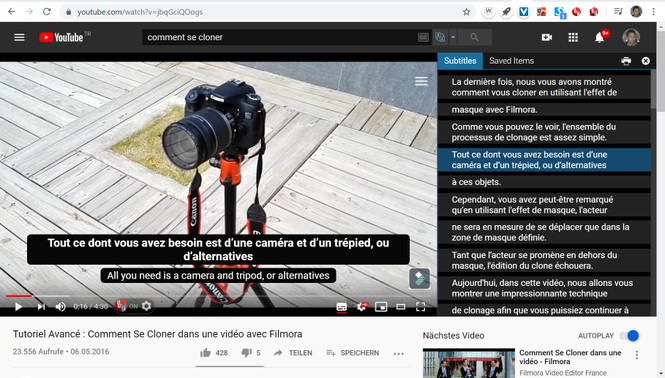Viewport: 665px width, 378px height.
Task: Open the notifications bell
Action: click(599, 37)
